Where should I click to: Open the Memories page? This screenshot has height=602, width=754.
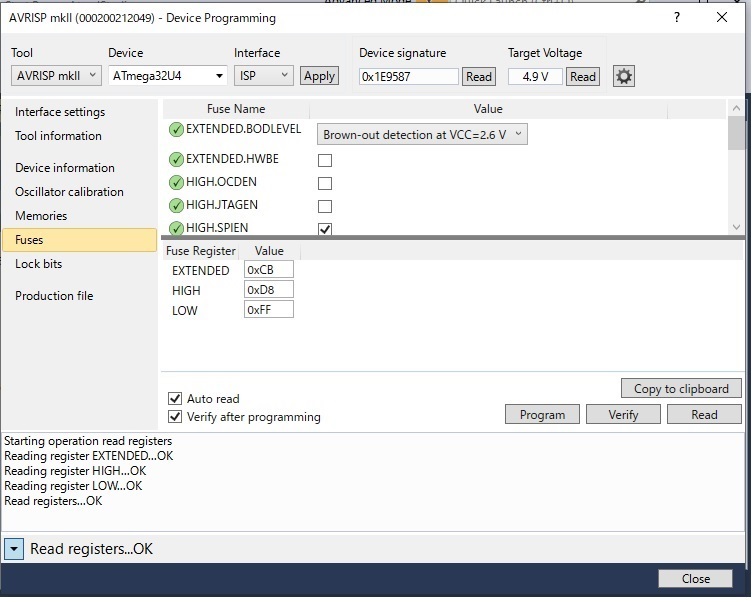41,216
